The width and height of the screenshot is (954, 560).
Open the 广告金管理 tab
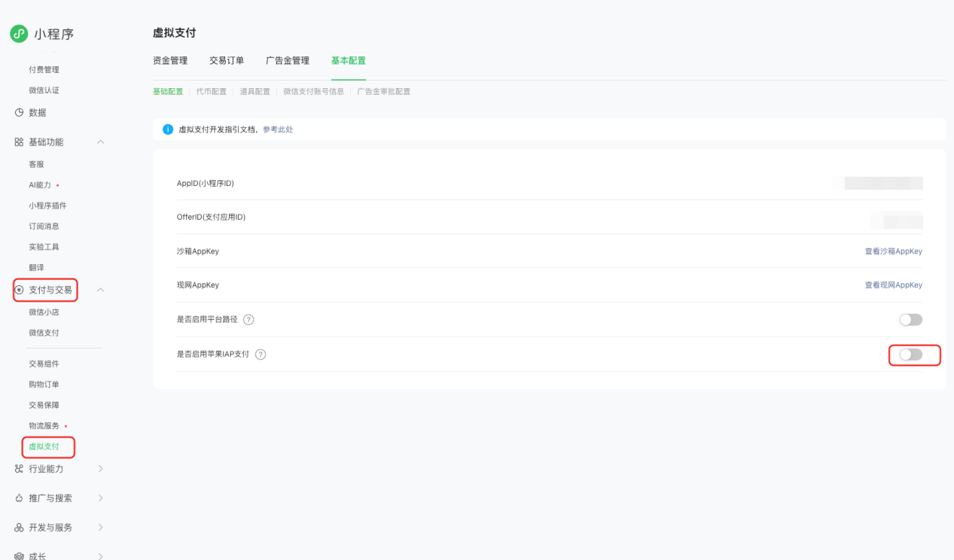pos(288,61)
